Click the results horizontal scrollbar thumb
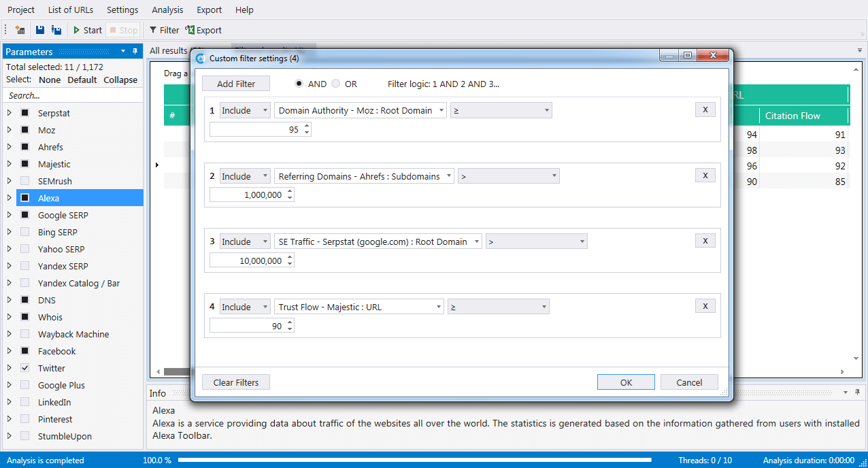 pyautogui.click(x=177, y=371)
